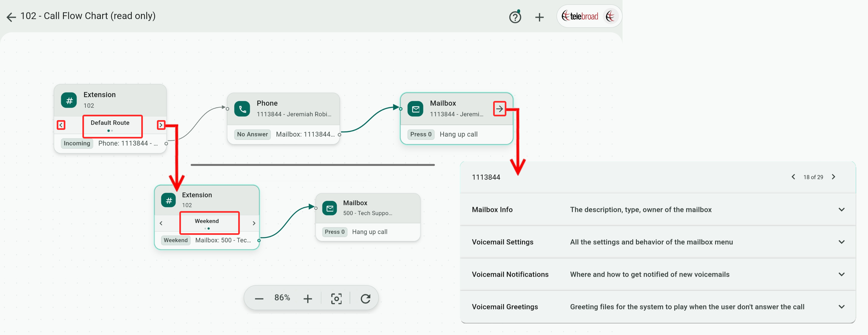Expand the Voicemail Notifications chevron

tap(841, 274)
